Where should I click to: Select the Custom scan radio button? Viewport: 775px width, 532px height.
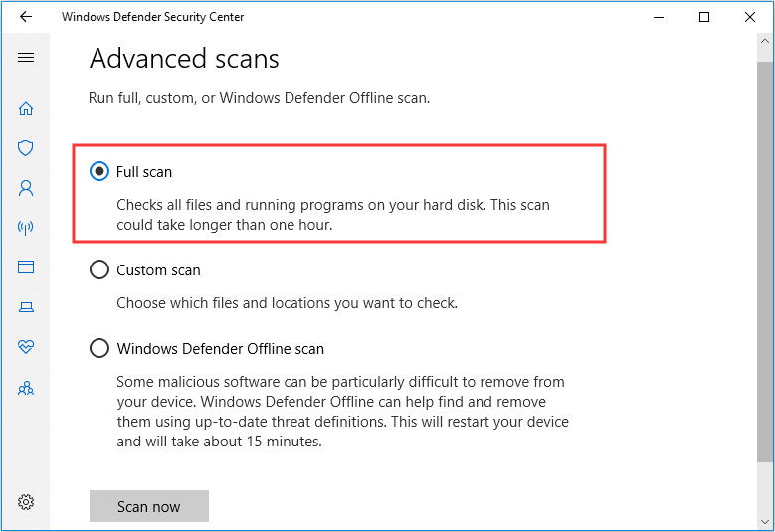coord(99,270)
